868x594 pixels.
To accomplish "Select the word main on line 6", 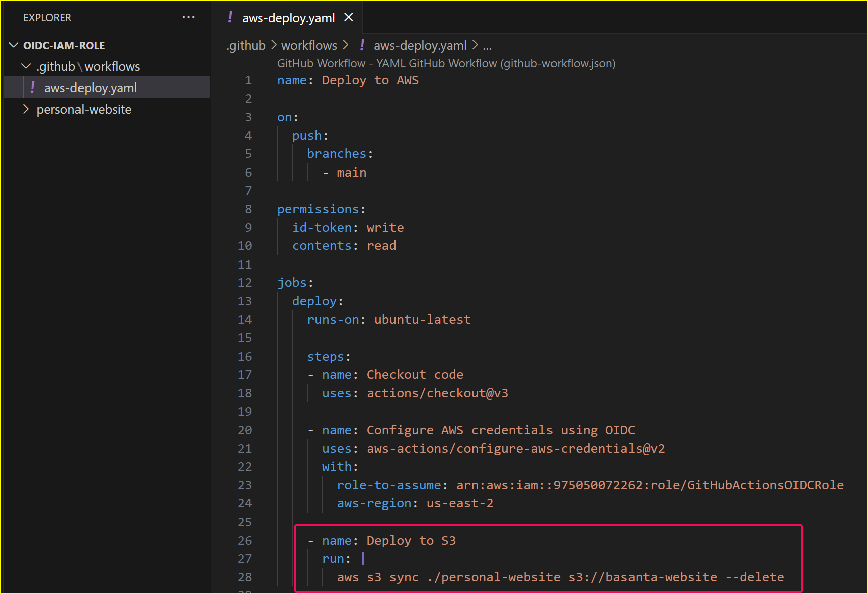I will 351,172.
